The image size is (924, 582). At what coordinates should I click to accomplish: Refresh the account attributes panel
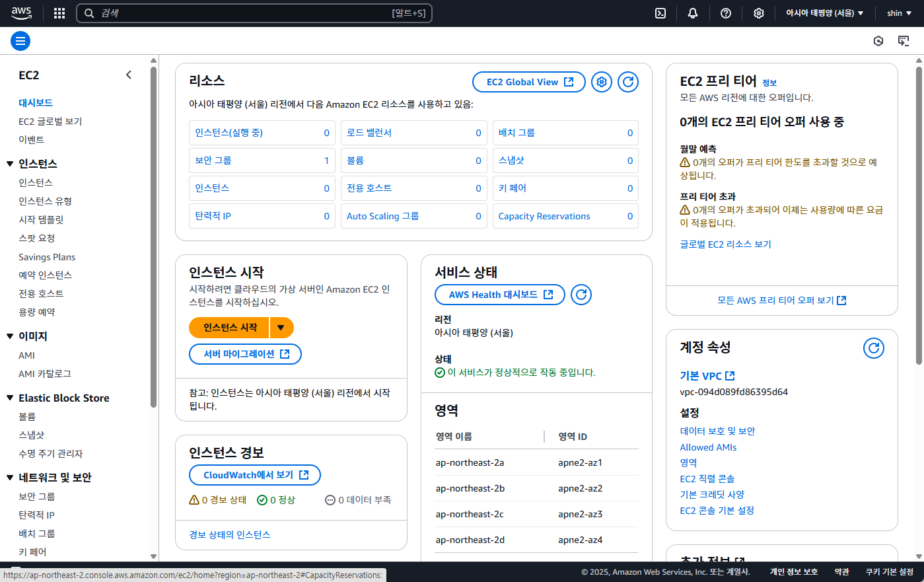click(x=874, y=348)
